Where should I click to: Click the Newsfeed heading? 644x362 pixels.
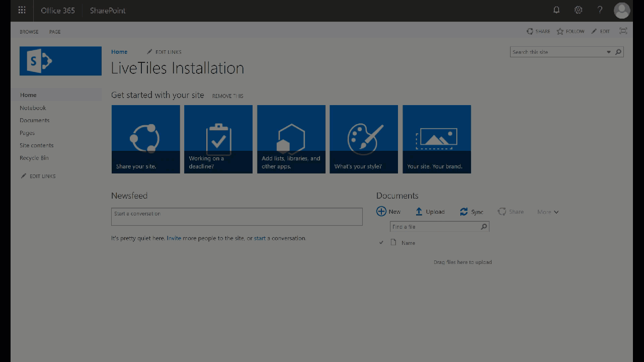coord(129,196)
